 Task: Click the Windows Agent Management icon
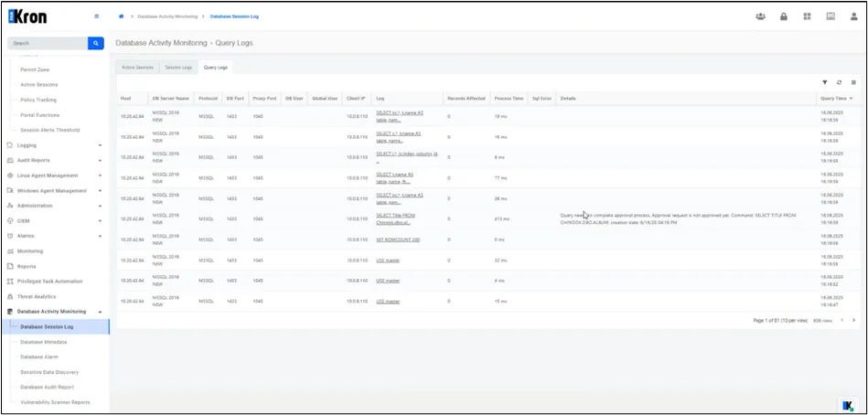pyautogui.click(x=10, y=191)
